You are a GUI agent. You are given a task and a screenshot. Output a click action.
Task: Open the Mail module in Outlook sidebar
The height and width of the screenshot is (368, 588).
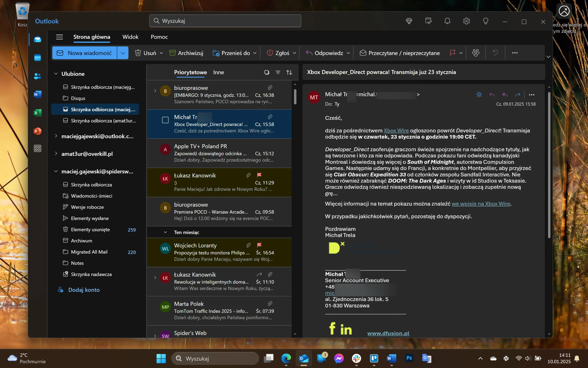point(38,39)
